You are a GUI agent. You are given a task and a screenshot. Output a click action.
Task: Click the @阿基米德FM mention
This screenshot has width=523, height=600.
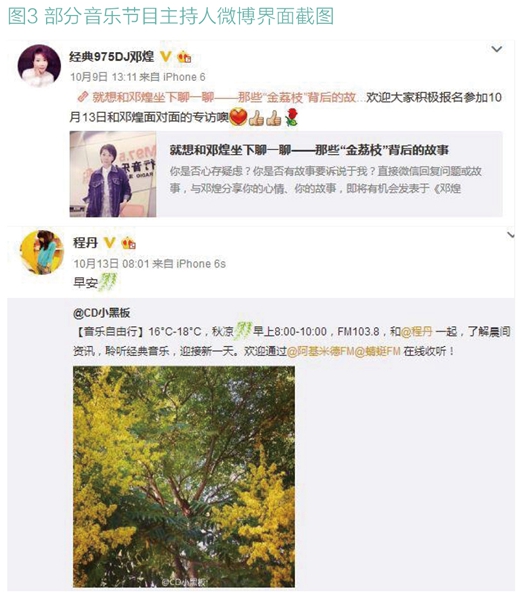click(x=321, y=351)
